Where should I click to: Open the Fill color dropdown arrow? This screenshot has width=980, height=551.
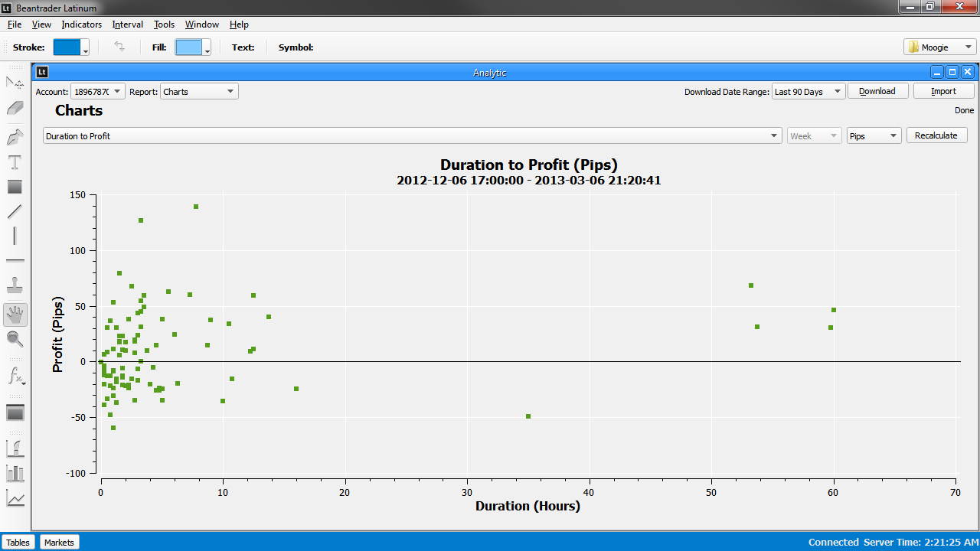coord(207,47)
